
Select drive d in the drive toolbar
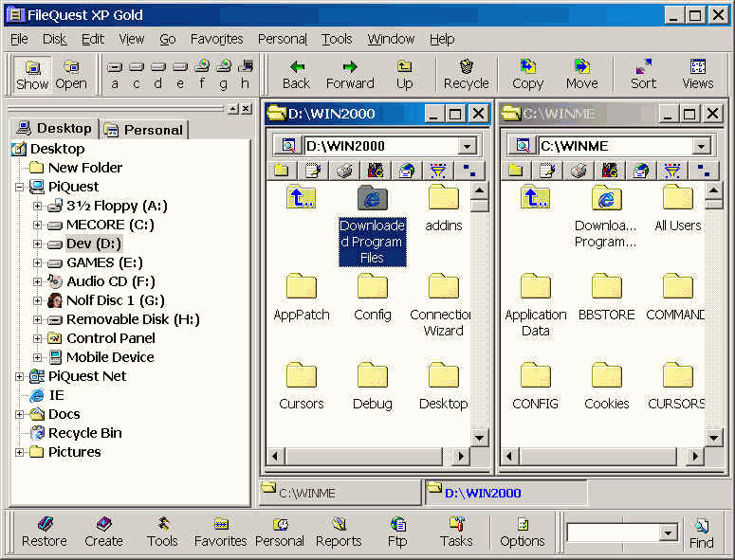[158, 75]
